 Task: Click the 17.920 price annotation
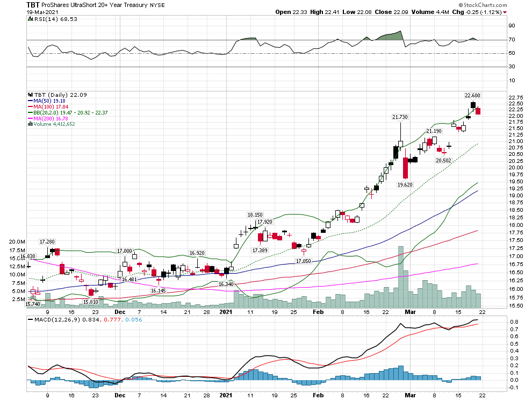(264, 222)
